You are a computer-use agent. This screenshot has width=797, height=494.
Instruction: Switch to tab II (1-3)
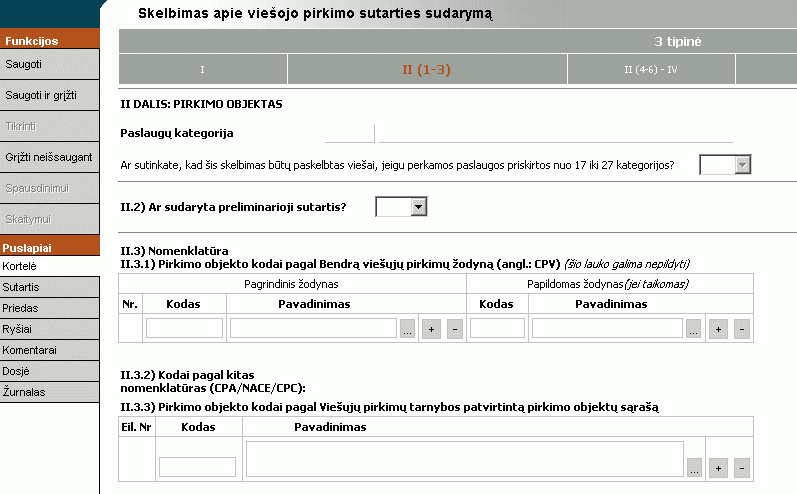[427, 69]
